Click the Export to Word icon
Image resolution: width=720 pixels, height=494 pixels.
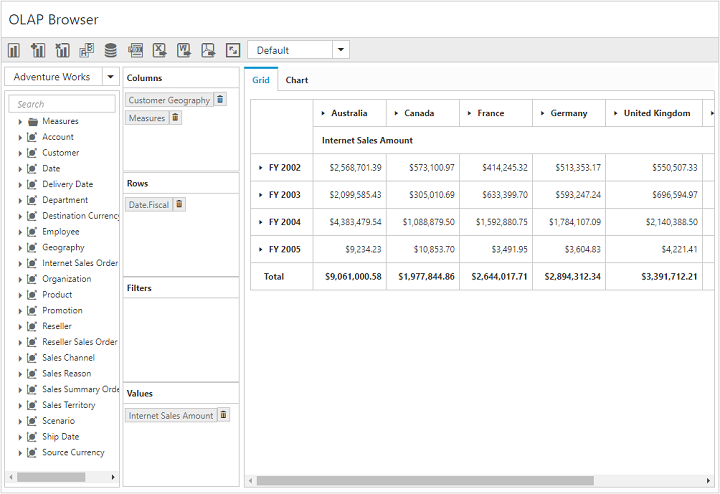[x=184, y=50]
